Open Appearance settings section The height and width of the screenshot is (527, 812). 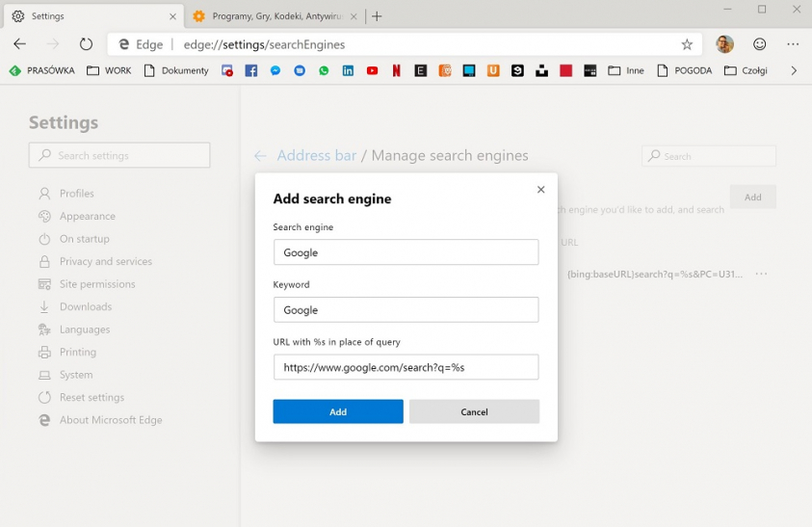pyautogui.click(x=77, y=216)
